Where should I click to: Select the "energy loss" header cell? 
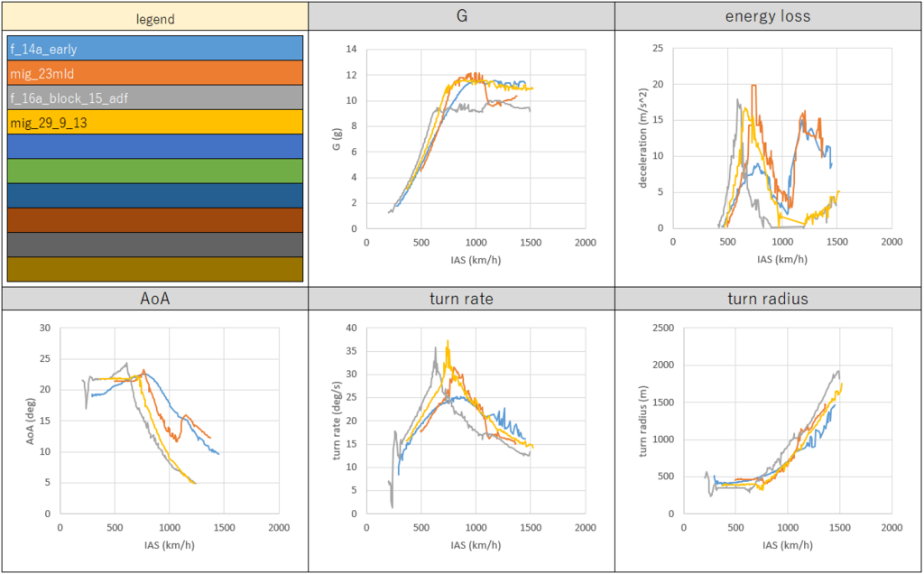coord(768,15)
